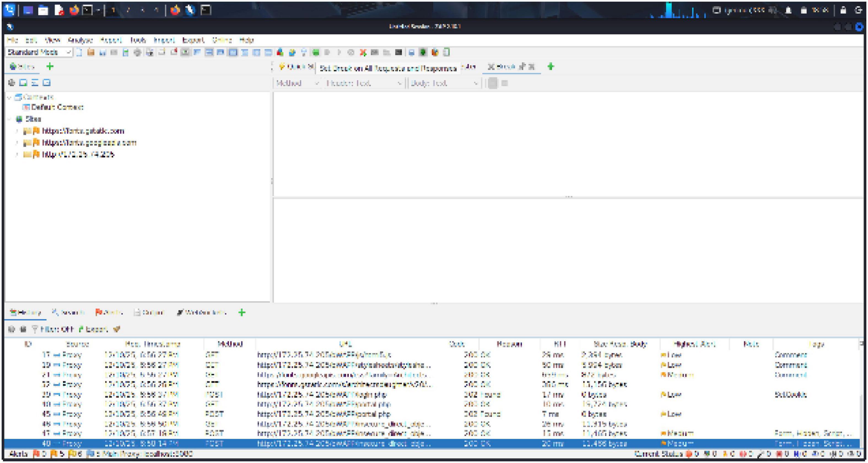Launch the Firefox browser from ZAP toolbar

[x=435, y=52]
